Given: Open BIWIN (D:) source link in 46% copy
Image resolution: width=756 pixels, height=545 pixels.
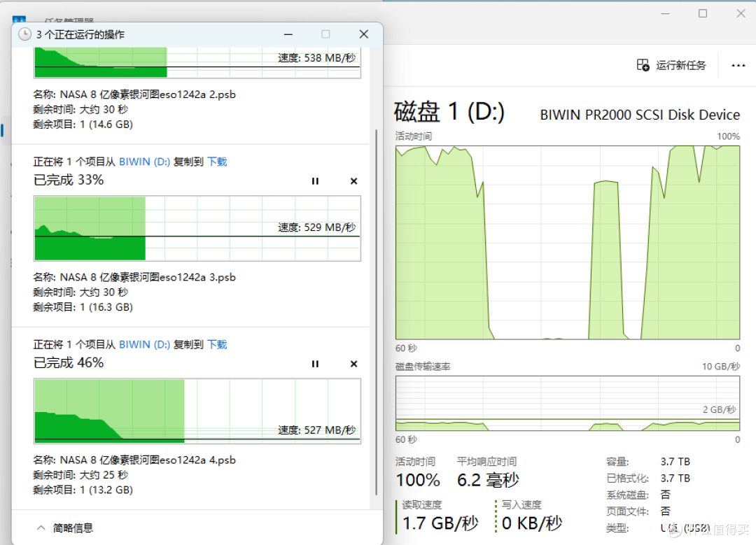Looking at the screenshot, I should coord(144,344).
